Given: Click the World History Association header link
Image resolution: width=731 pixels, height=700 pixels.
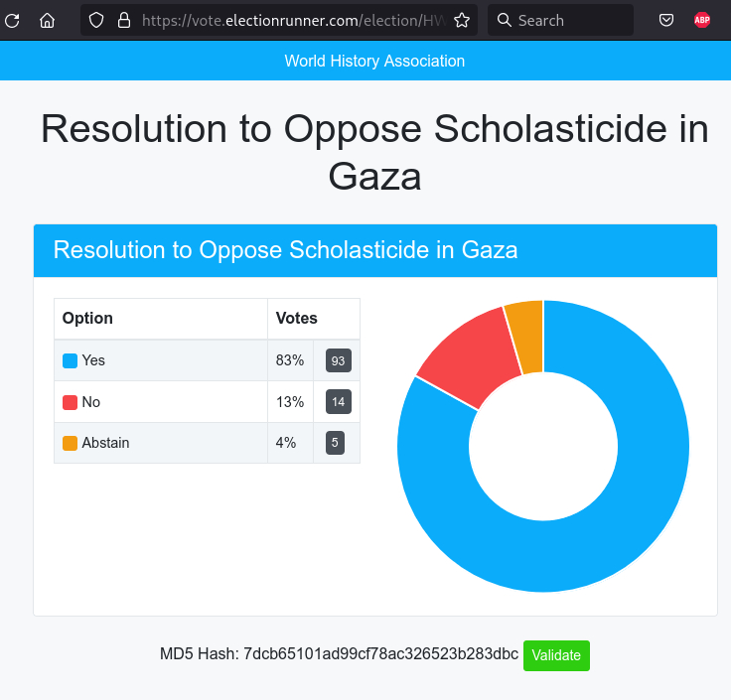Looking at the screenshot, I should [374, 61].
